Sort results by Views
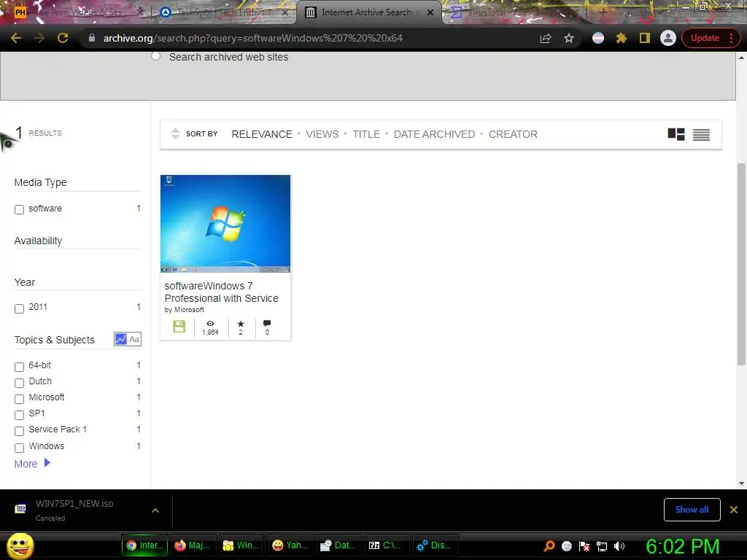Image resolution: width=747 pixels, height=560 pixels. click(322, 134)
